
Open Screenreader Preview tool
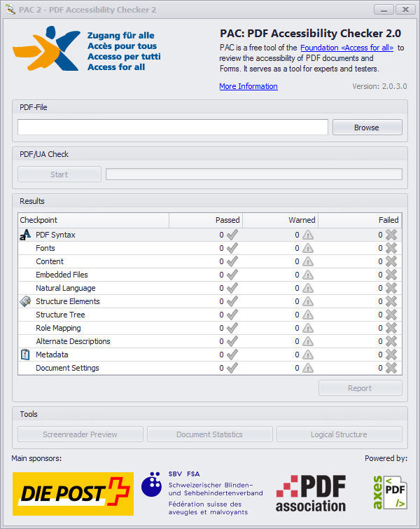80,434
